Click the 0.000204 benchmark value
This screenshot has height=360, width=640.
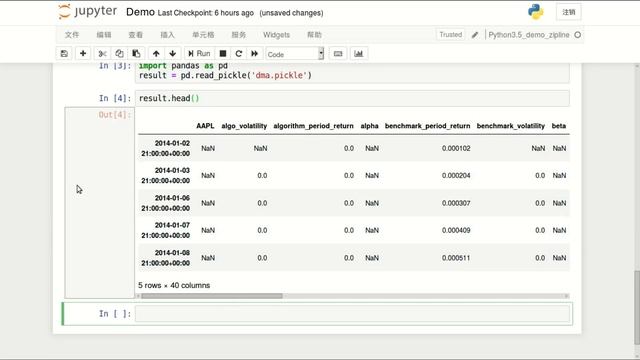point(456,176)
